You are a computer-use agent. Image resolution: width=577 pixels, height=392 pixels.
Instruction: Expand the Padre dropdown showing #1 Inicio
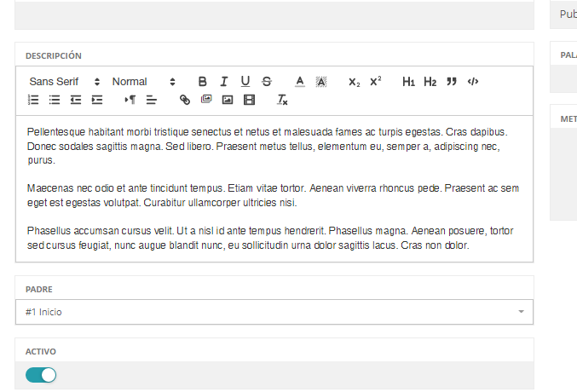(274, 312)
